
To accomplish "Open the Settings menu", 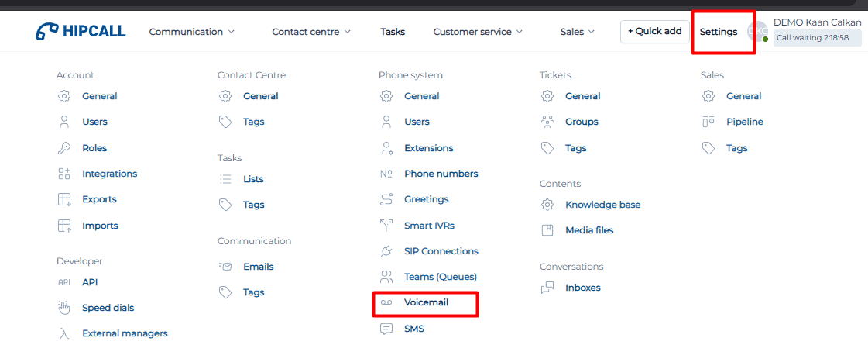I will coord(718,32).
